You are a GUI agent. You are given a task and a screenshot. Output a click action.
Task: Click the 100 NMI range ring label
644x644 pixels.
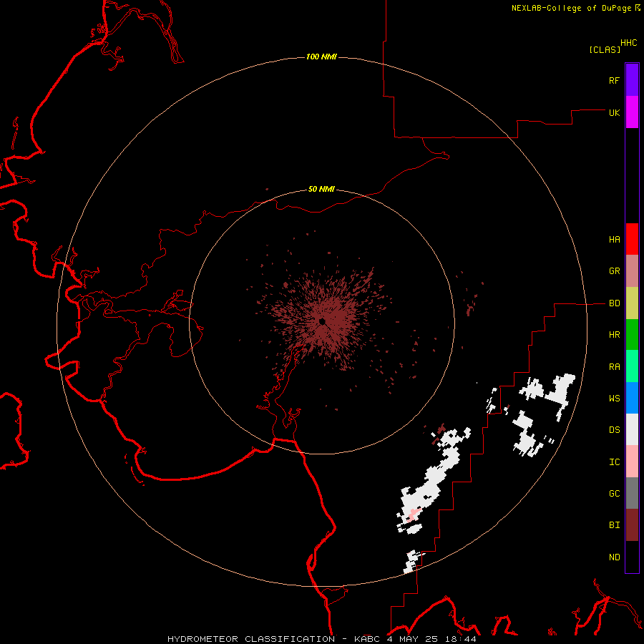click(x=321, y=57)
